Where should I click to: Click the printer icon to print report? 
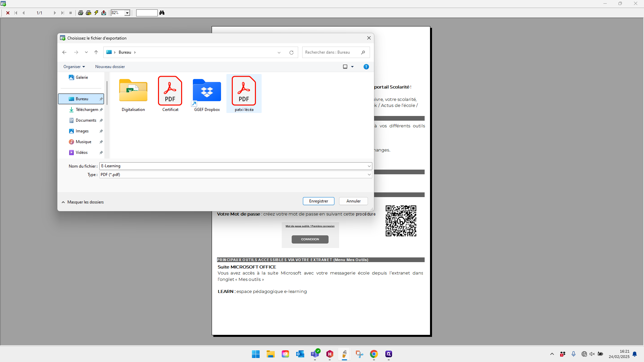click(x=80, y=13)
